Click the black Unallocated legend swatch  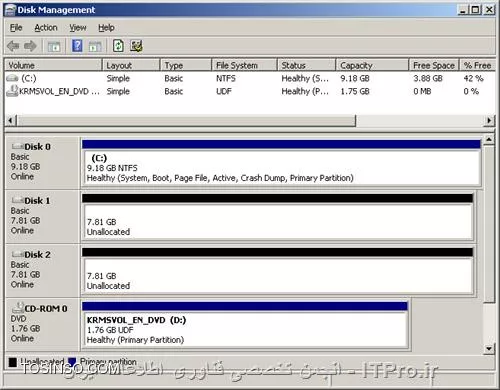[x=13, y=362]
